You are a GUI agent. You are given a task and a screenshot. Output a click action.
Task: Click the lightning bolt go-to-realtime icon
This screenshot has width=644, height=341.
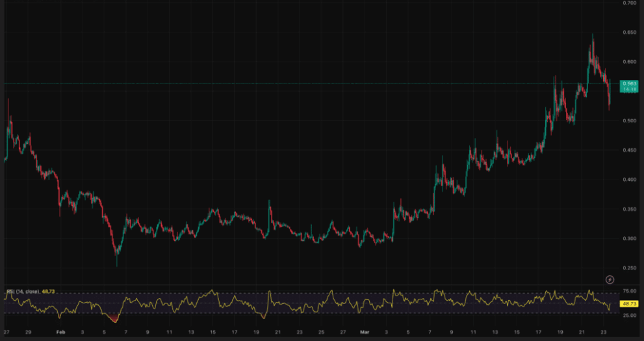610,279
